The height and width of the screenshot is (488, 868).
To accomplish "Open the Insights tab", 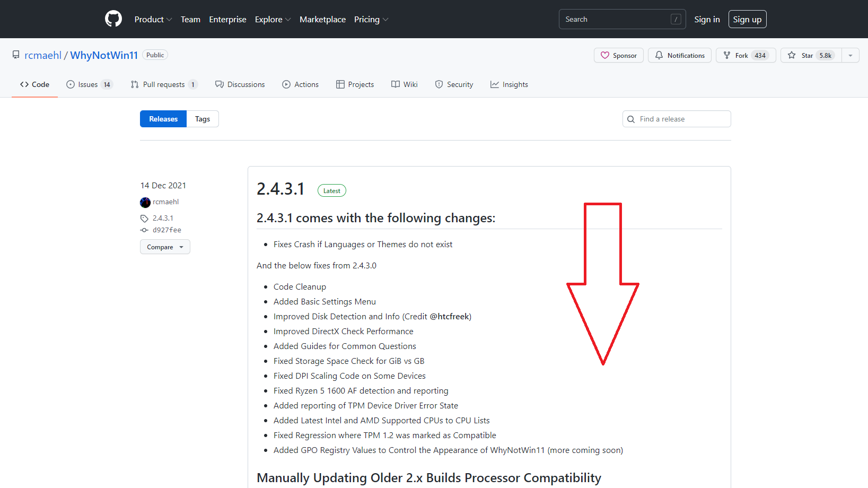I will (509, 84).
